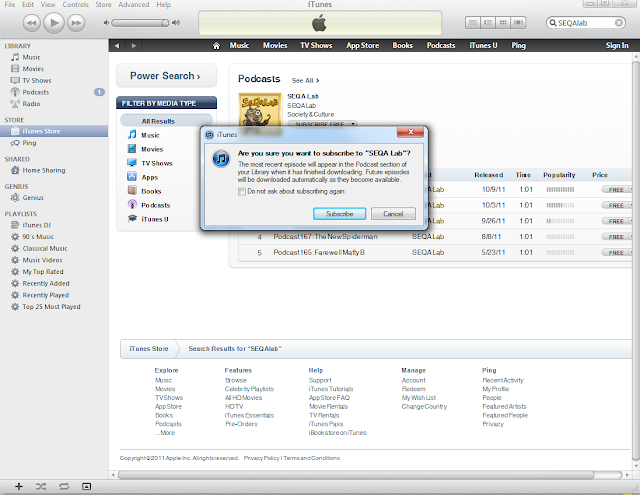Open TV Shows tab in store navigation bar
This screenshot has width=640, height=495.
[316, 45]
